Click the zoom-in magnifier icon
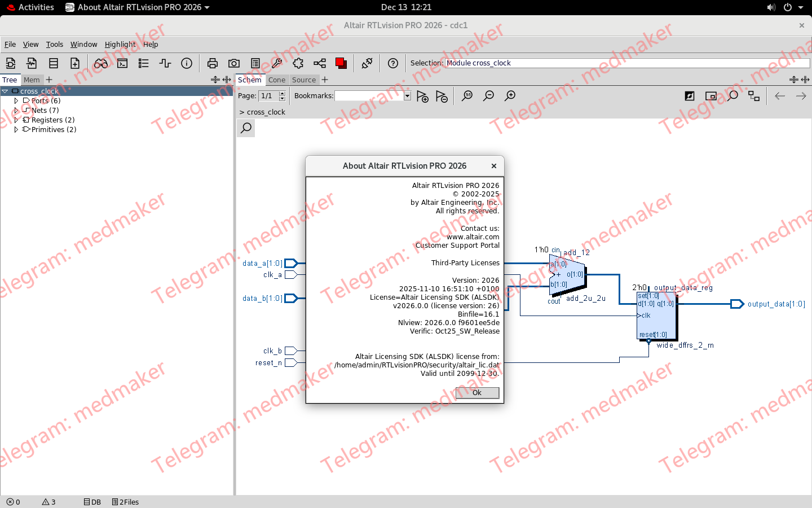This screenshot has height=508, width=812. [x=510, y=95]
